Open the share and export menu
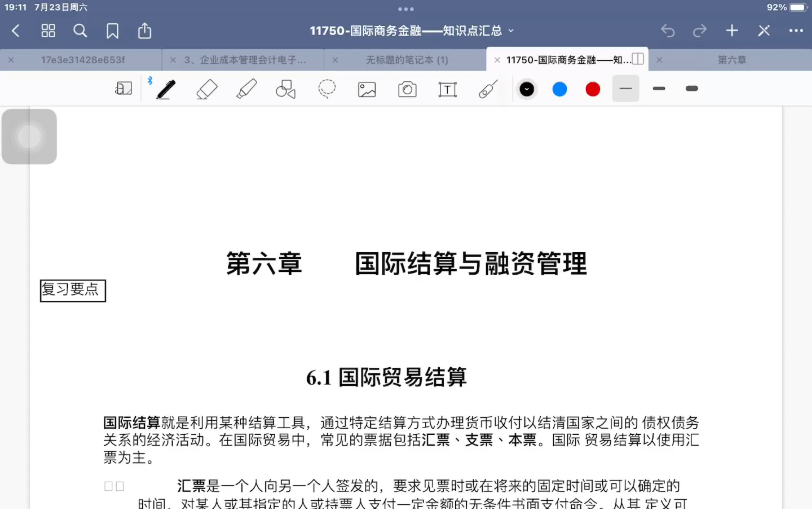This screenshot has height=509, width=812. 144,31
